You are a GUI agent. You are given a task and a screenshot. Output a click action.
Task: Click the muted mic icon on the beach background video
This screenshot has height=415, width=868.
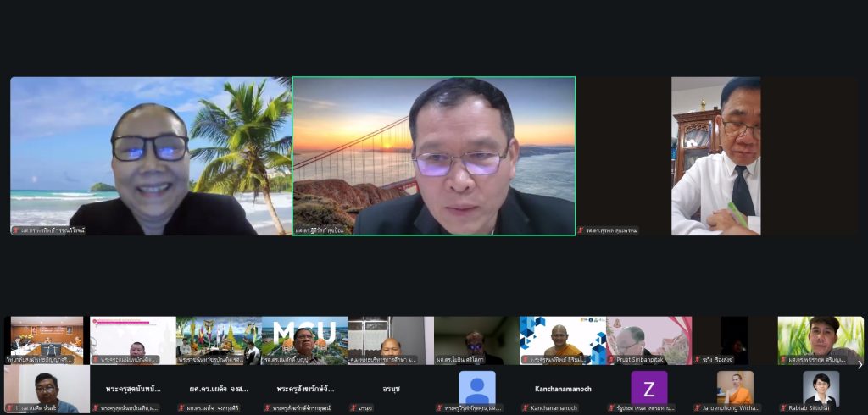tap(15, 230)
